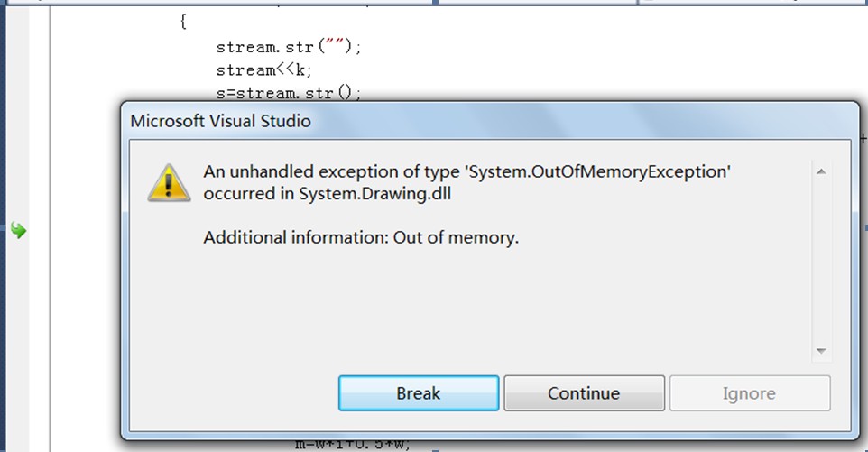Viewport: 868px width, 452px height.
Task: Click the Microsoft Visual Studio title bar
Action: tap(490, 121)
